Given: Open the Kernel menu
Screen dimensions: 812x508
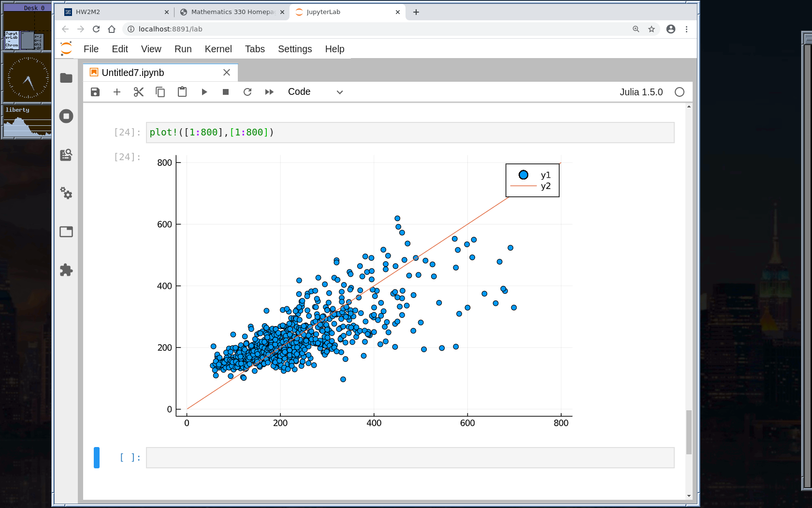Looking at the screenshot, I should pyautogui.click(x=218, y=49).
